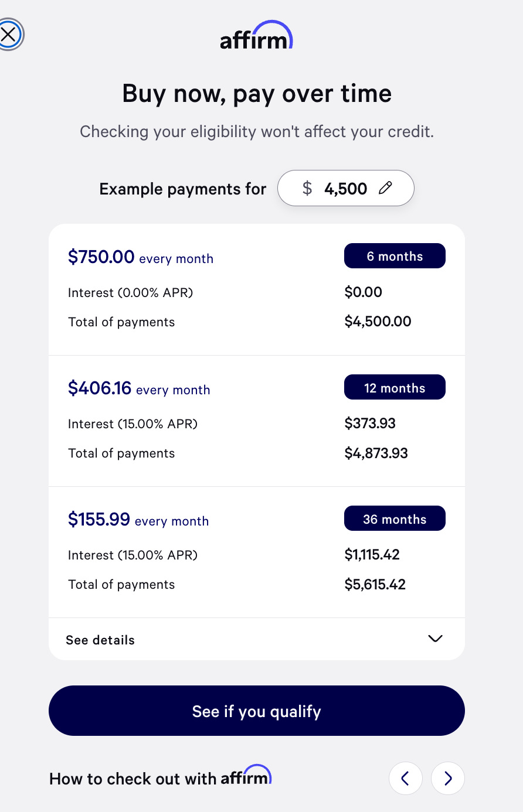Click the $406.16 every month payment option
This screenshot has width=523, height=812.
[139, 388]
